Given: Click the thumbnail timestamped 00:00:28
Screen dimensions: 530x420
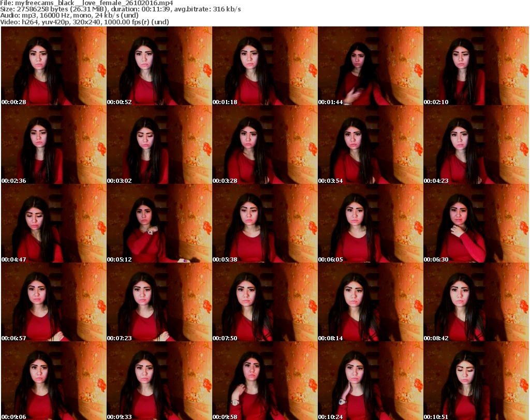Looking at the screenshot, I should [x=54, y=66].
